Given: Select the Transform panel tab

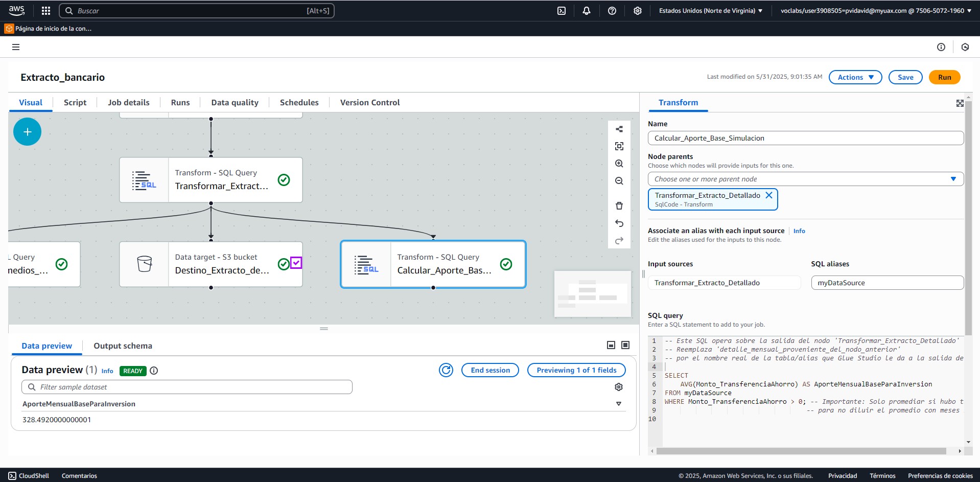Looking at the screenshot, I should point(678,102).
